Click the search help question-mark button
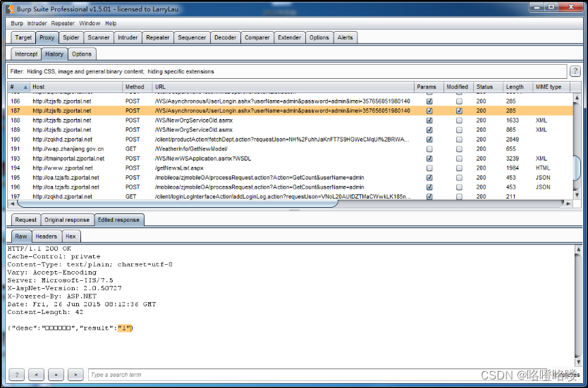 pyautogui.click(x=16, y=374)
